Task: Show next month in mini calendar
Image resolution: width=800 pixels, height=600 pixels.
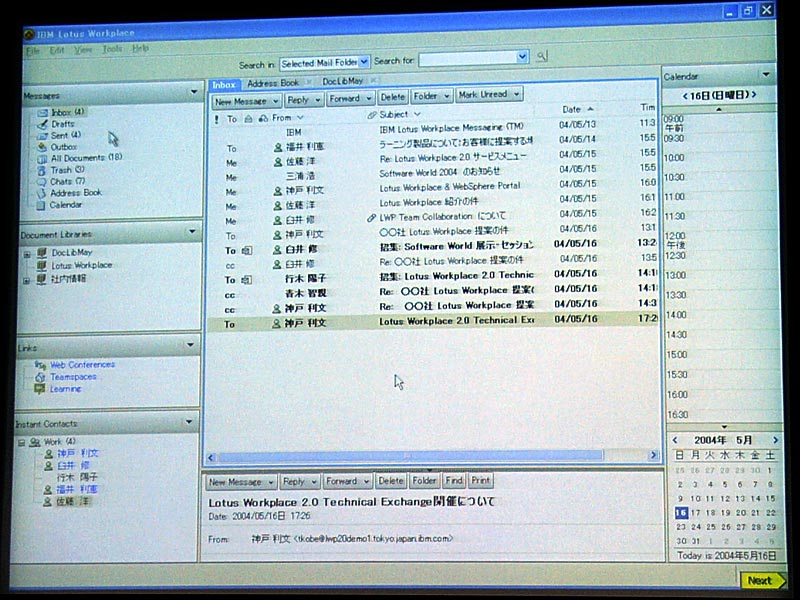Action: (x=776, y=440)
